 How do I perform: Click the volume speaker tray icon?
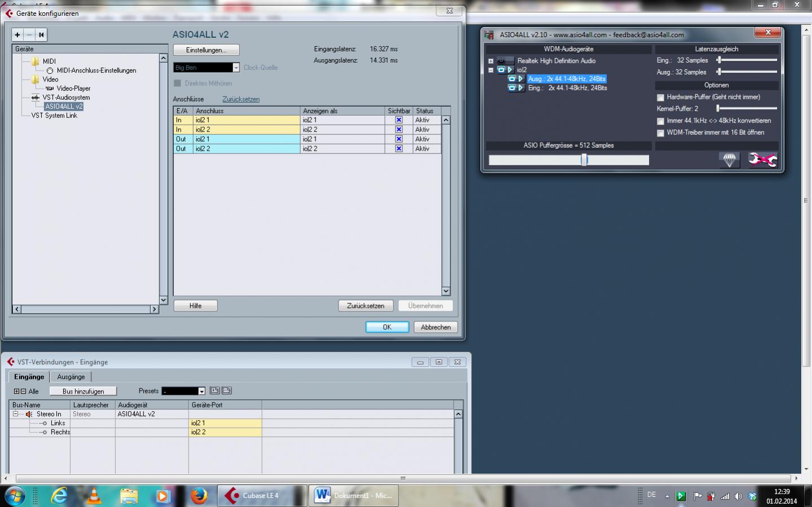(x=738, y=496)
